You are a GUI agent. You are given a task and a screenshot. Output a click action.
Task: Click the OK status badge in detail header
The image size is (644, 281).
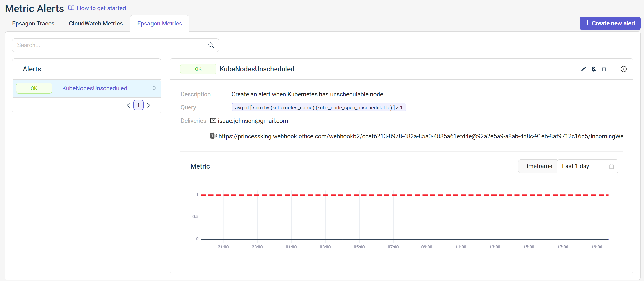(198, 69)
